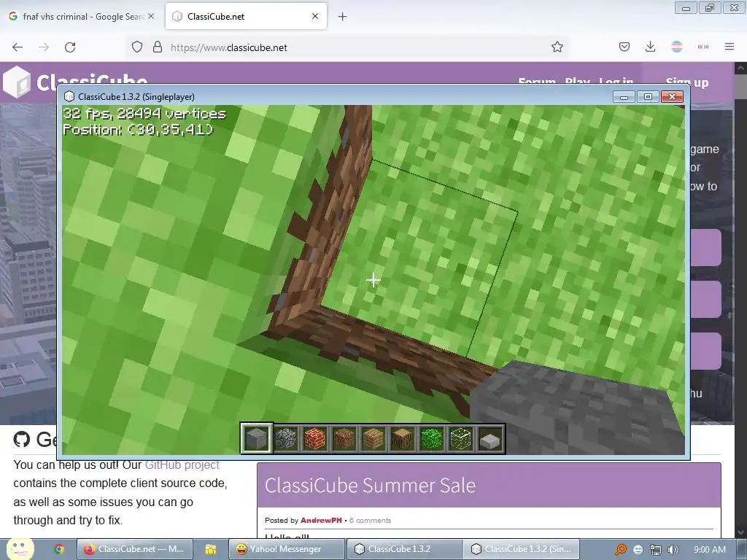Image resolution: width=747 pixels, height=560 pixels.
Task: Switch to ClassiCube 1.3.2 Singleplayer taskbar button
Action: coord(521,549)
